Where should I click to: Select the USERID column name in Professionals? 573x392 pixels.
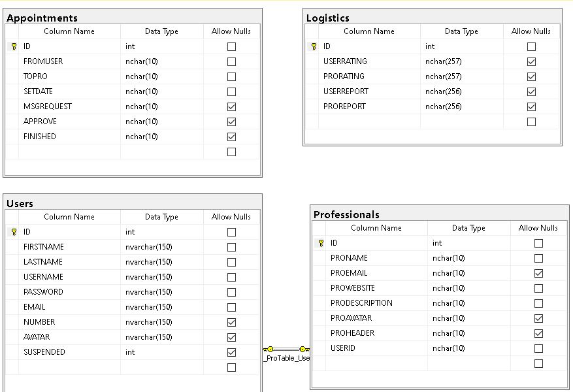(x=343, y=348)
